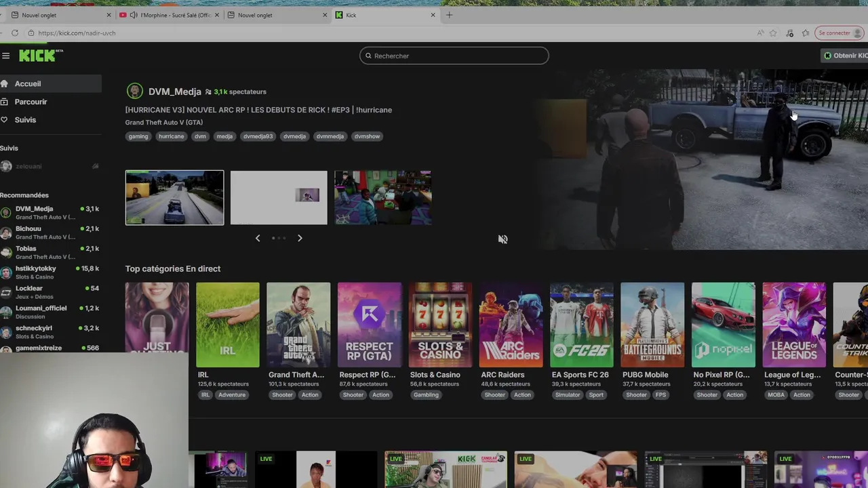Click the medja tag
The image size is (868, 488).
224,136
